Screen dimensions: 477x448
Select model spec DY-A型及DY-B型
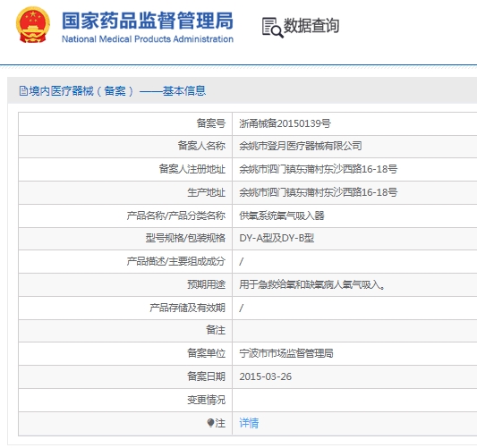click(x=277, y=238)
